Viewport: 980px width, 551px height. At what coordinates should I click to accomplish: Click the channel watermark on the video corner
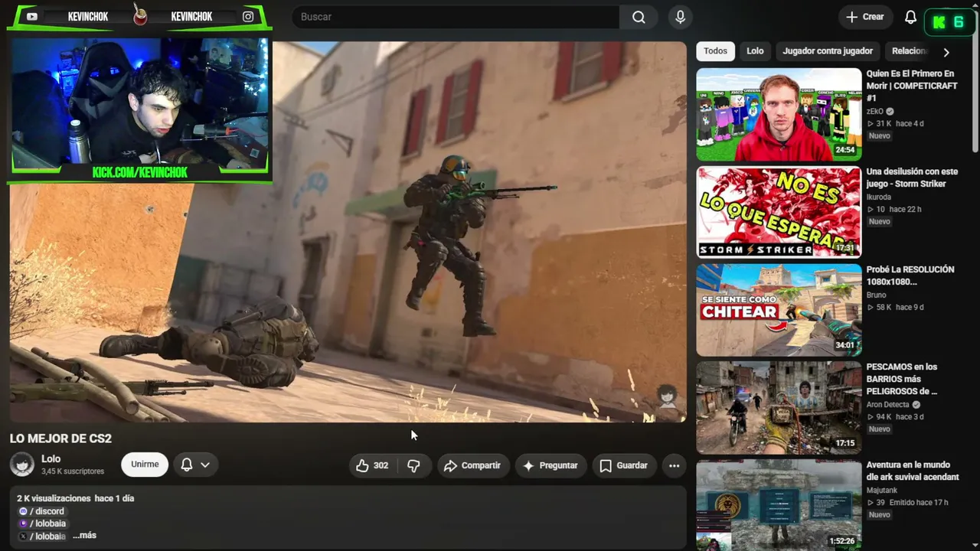[x=667, y=397]
